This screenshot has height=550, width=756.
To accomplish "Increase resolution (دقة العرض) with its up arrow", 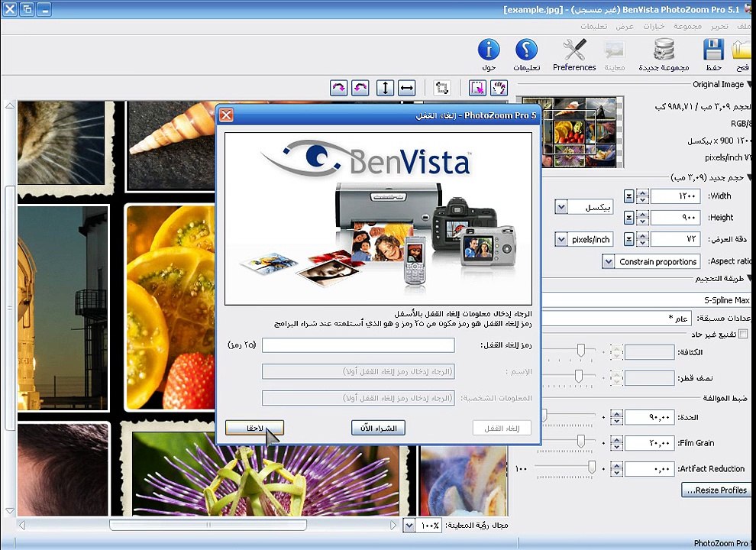I will tap(642, 236).
